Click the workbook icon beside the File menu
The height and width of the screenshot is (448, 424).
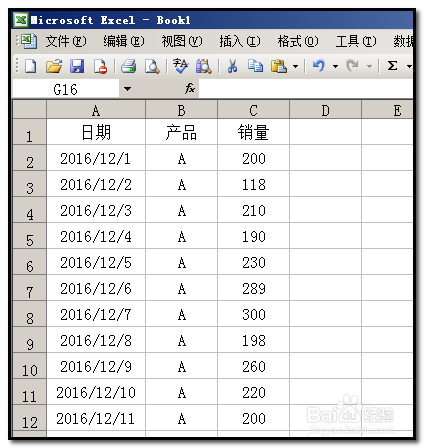coord(28,41)
